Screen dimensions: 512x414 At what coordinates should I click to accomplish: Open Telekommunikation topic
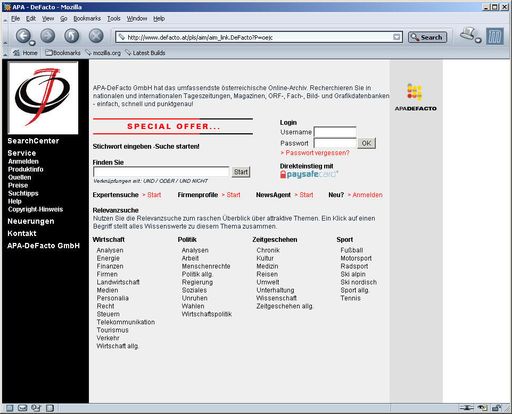(x=126, y=322)
